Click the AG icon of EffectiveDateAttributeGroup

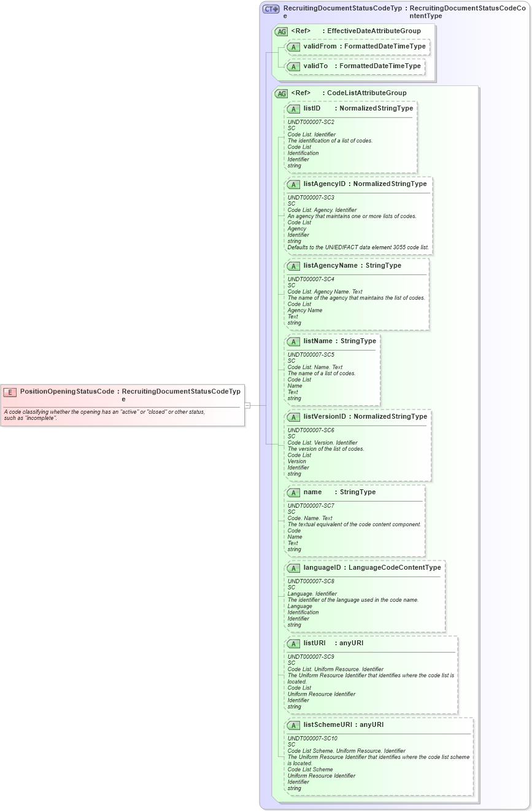(x=280, y=31)
